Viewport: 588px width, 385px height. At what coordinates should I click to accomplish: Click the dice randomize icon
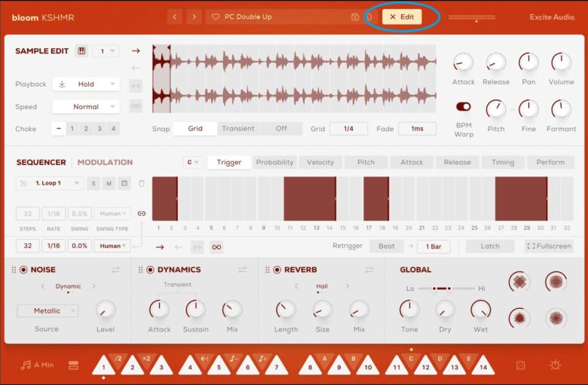(520, 365)
